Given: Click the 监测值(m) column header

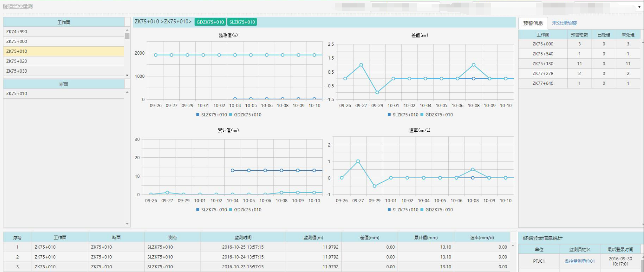Looking at the screenshot, I should click(x=313, y=237).
